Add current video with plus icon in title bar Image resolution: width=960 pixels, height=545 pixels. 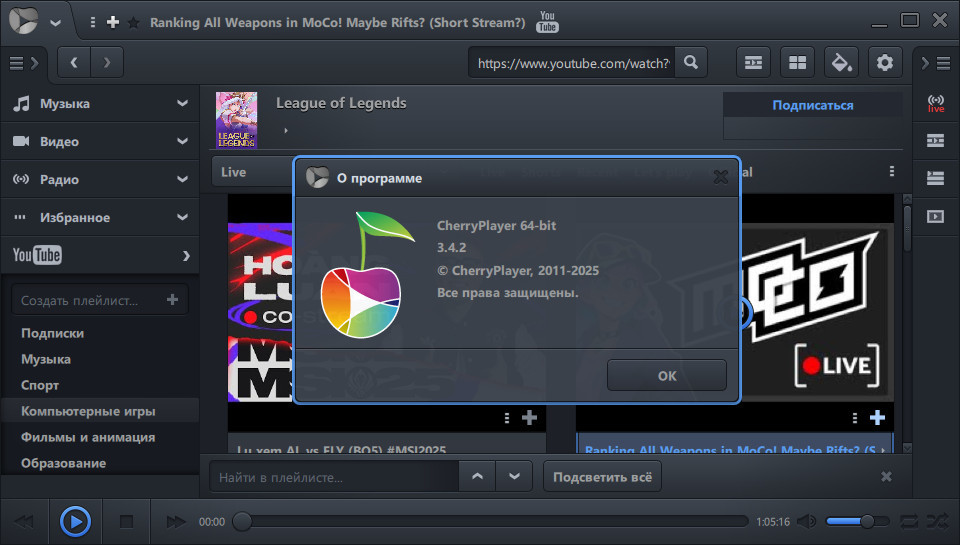coord(113,23)
